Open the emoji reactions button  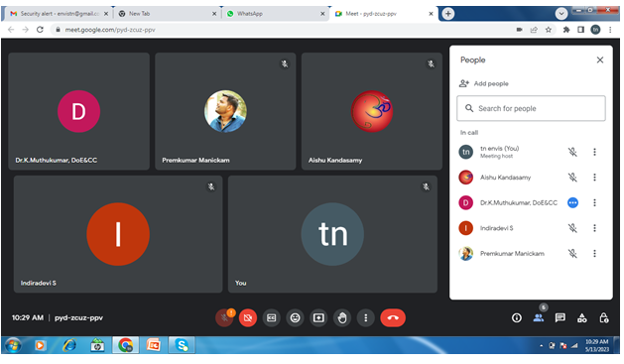pos(295,318)
